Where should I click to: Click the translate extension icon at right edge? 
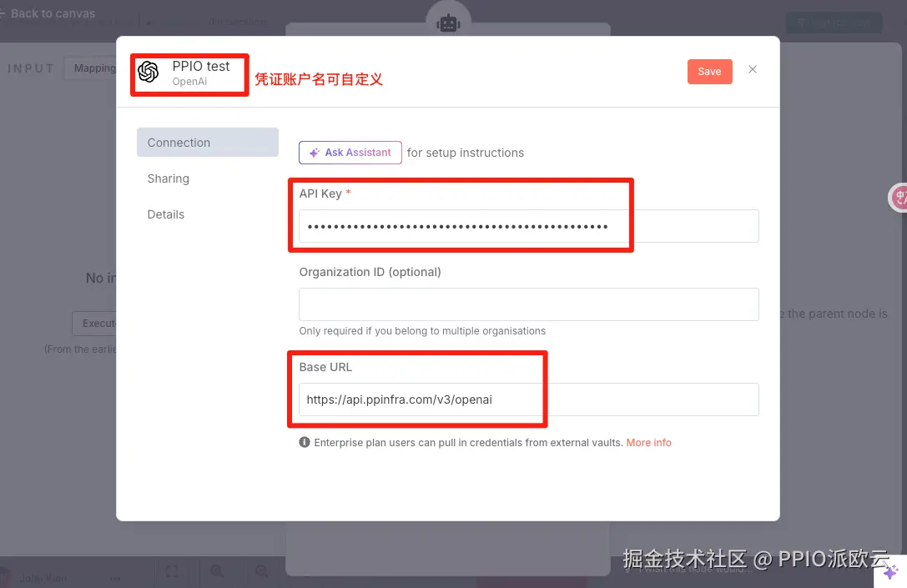coord(899,198)
